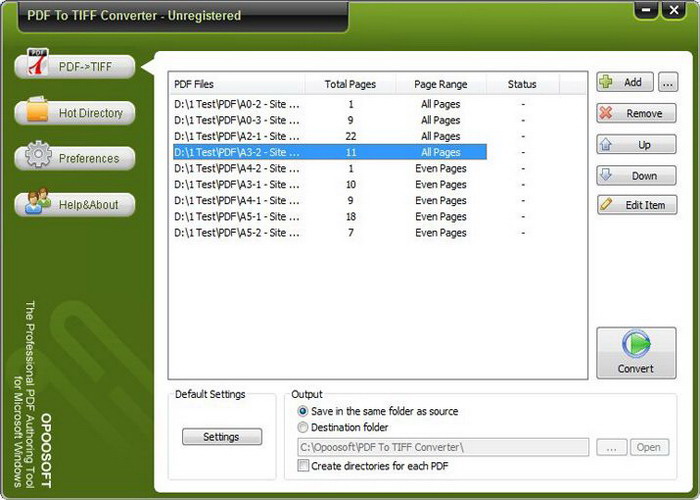Click Even Pages in A5-2 row
Screen dimensions: 700x500
[x=441, y=233]
